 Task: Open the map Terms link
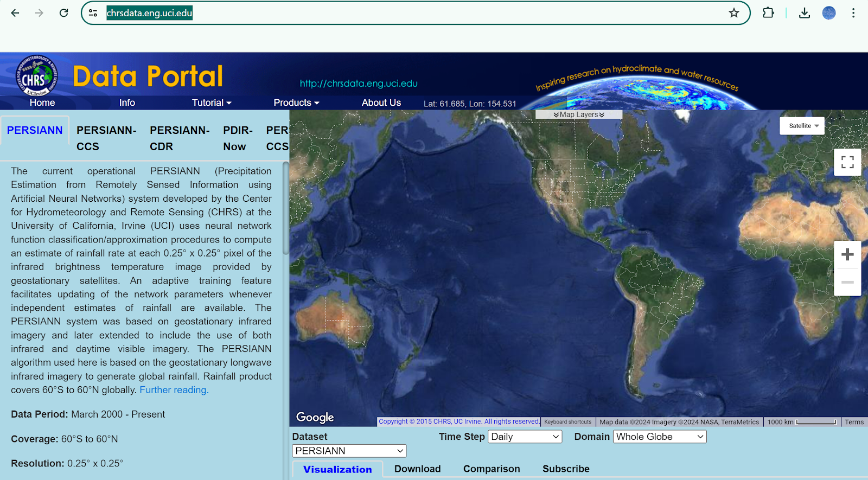tap(854, 422)
